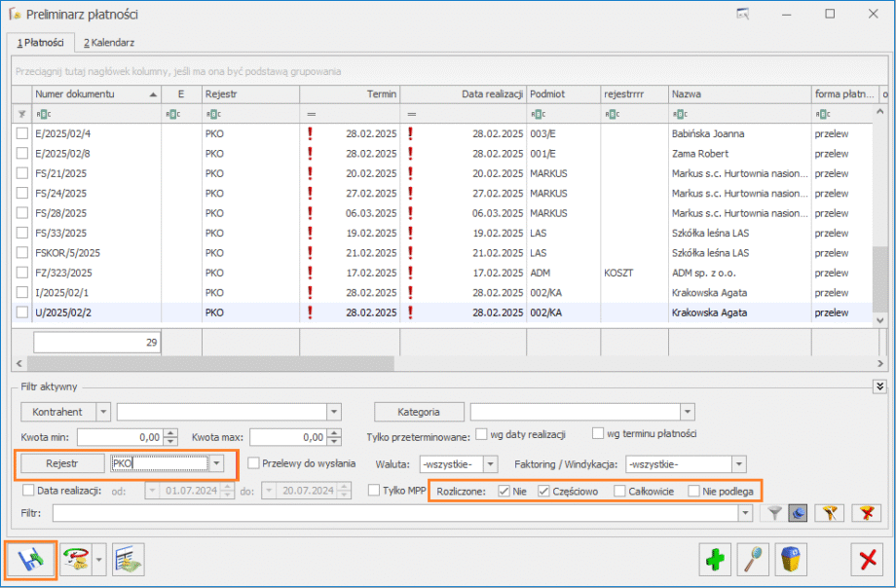Open record preview with magnifying glass icon
Image resolution: width=896 pixels, height=588 pixels.
756,560
